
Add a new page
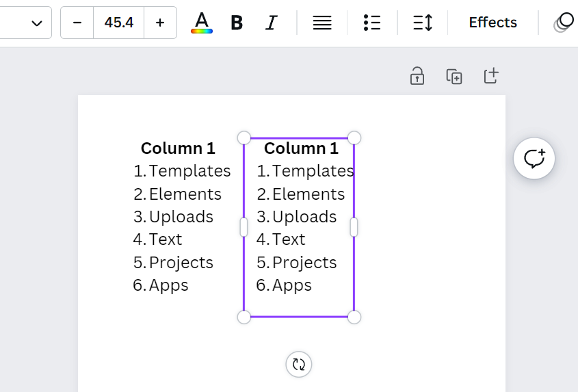click(491, 76)
